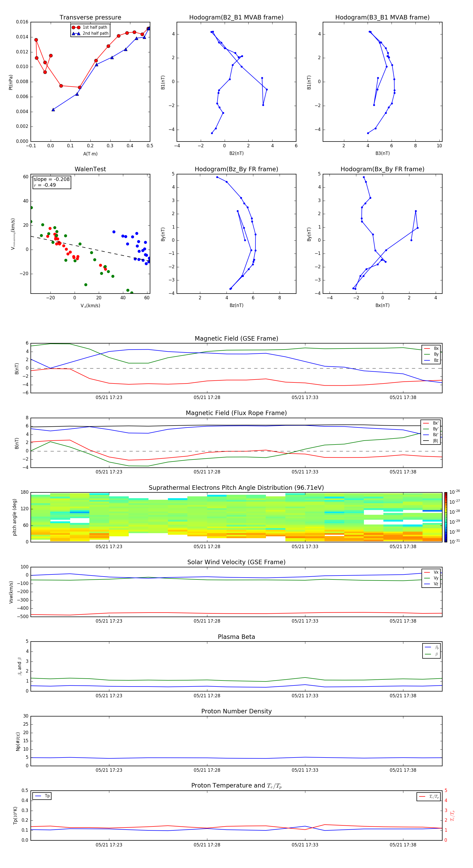Click the Tp legend entry
This screenshot has width=473, height=868.
pos(42,796)
